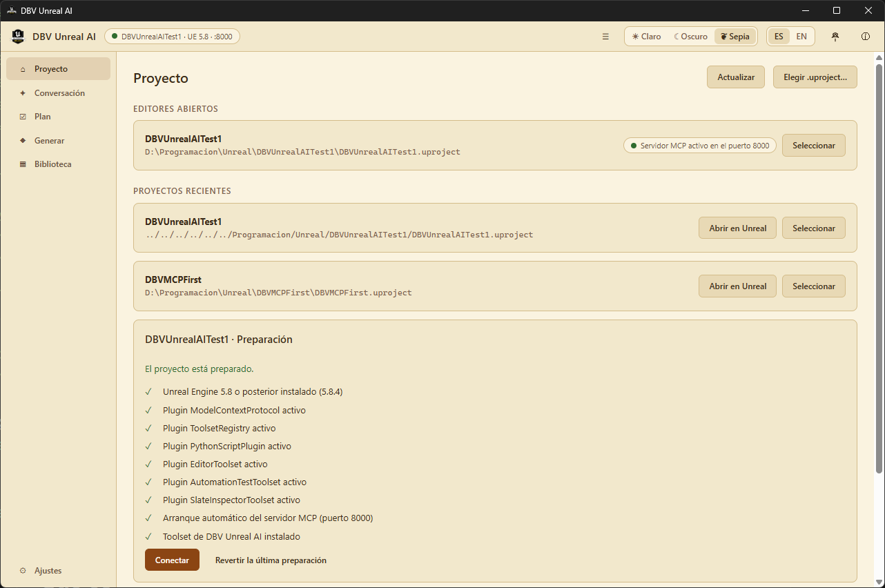Open Ajustes at the sidebar bottom

(58, 571)
